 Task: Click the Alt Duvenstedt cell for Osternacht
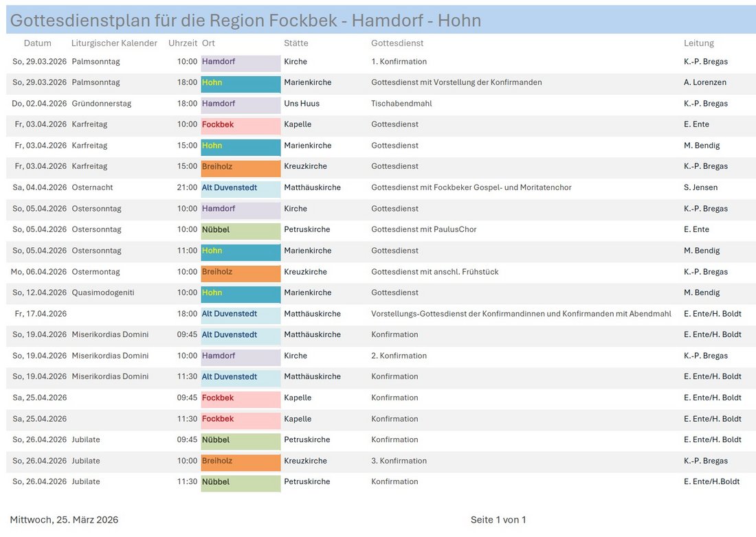(241, 187)
